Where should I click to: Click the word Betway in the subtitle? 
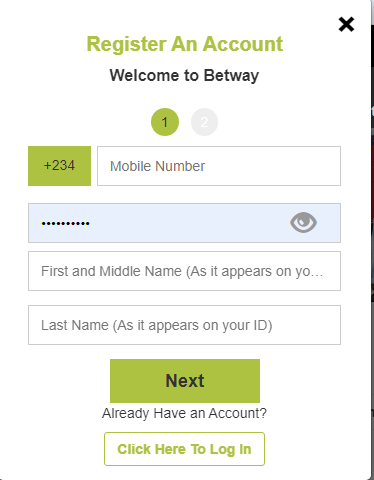pos(231,75)
